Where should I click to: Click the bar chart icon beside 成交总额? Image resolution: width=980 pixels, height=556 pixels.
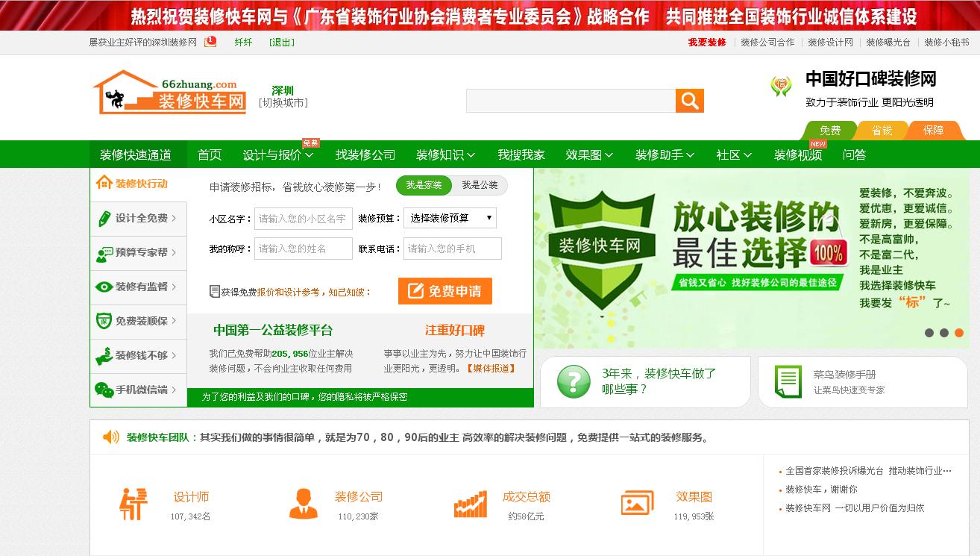[473, 504]
